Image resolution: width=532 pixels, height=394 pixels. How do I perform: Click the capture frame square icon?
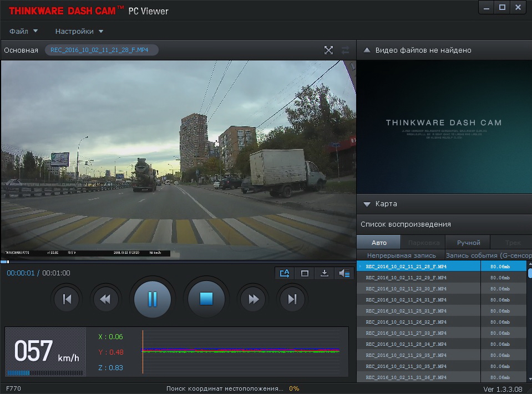pos(305,273)
